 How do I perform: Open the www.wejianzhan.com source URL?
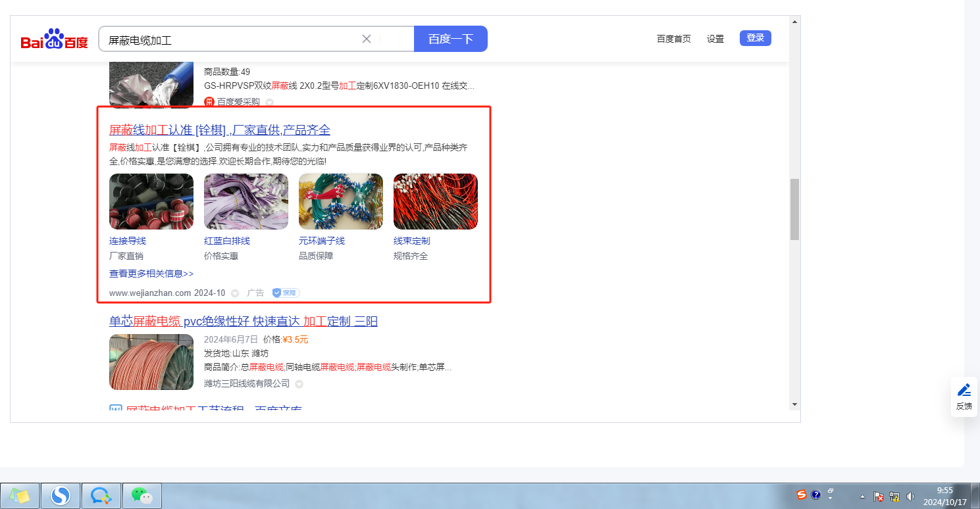[150, 293]
